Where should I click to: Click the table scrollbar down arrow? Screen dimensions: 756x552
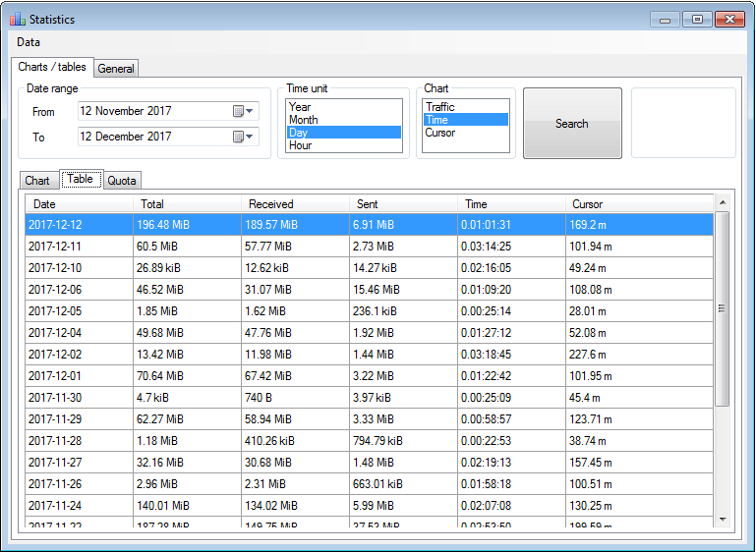723,520
